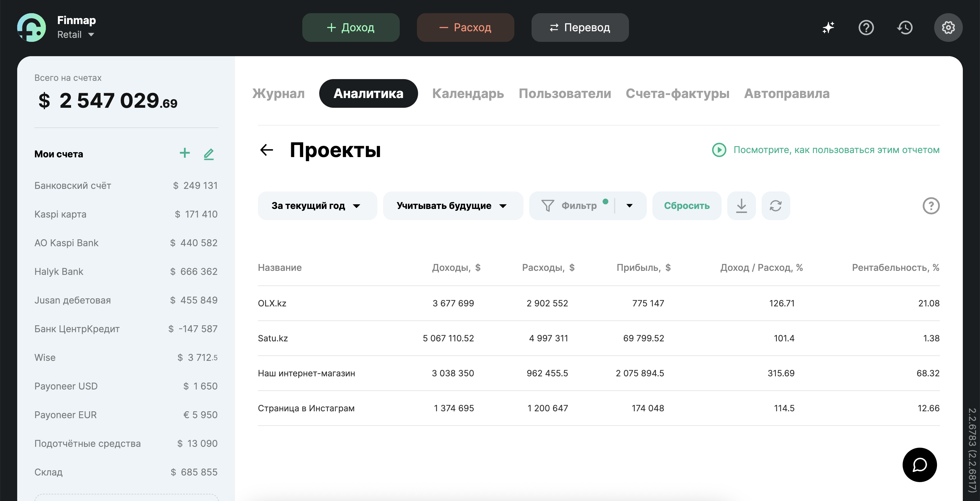Select the Kaspi карта account
The image size is (980, 501).
[x=126, y=214]
